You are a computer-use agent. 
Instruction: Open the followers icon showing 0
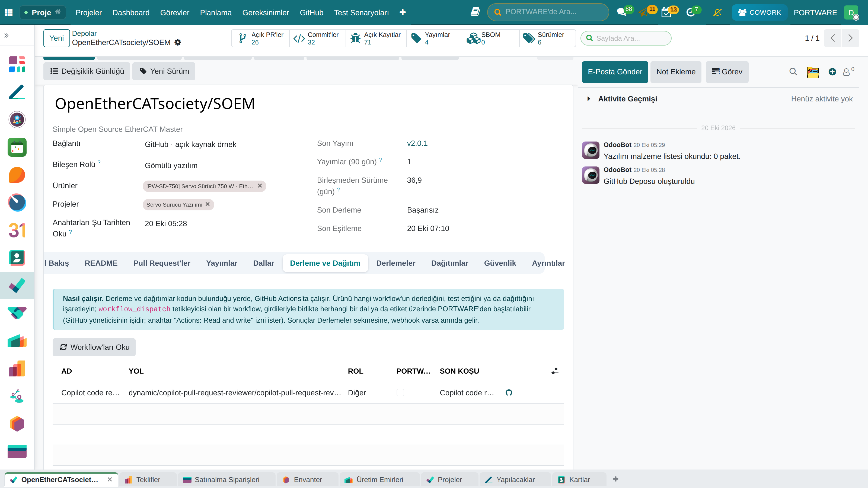(x=848, y=72)
